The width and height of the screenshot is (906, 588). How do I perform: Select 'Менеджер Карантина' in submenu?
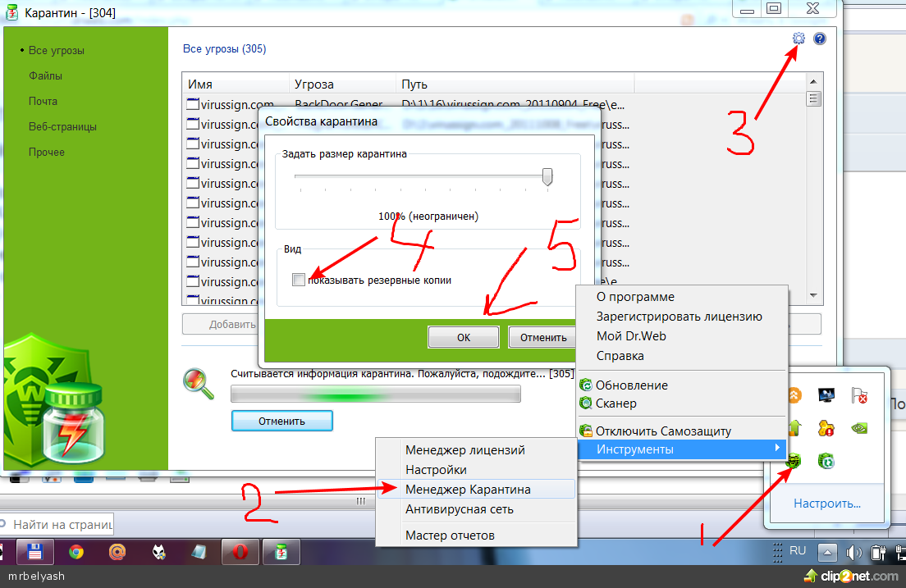[476, 490]
